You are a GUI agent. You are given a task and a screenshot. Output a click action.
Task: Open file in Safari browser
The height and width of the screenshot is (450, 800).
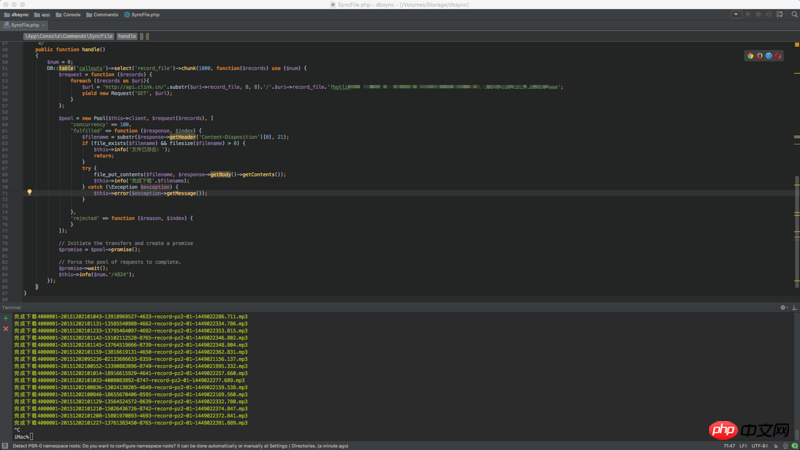click(x=769, y=56)
